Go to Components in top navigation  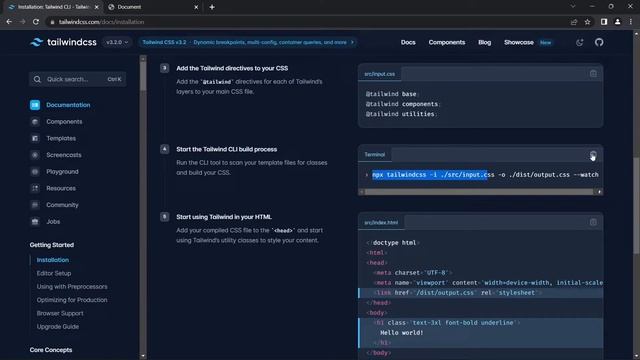pos(447,42)
